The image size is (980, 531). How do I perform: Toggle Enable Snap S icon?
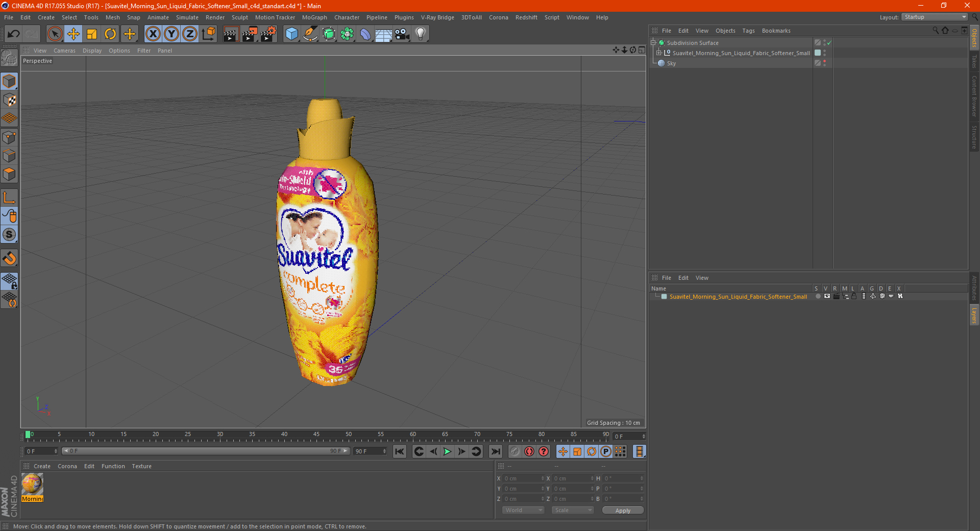click(x=10, y=235)
